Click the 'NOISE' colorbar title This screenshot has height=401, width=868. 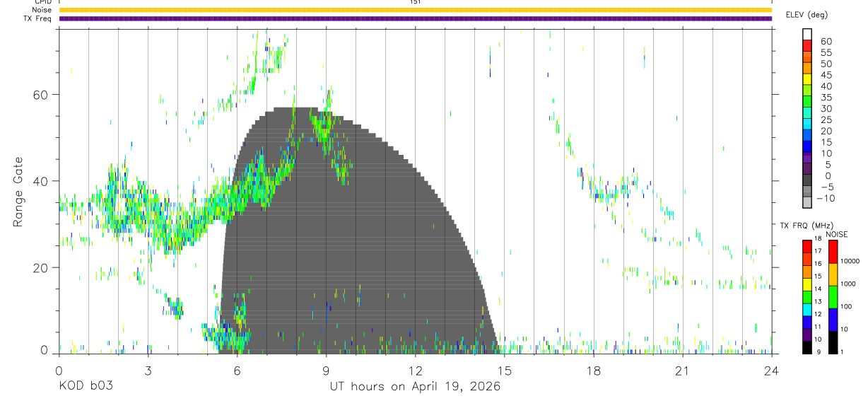(x=837, y=234)
